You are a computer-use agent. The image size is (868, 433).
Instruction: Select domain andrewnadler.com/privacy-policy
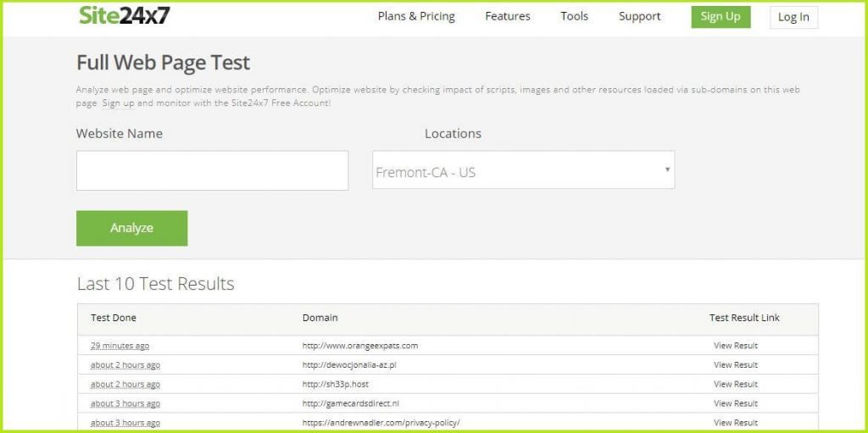click(x=381, y=423)
